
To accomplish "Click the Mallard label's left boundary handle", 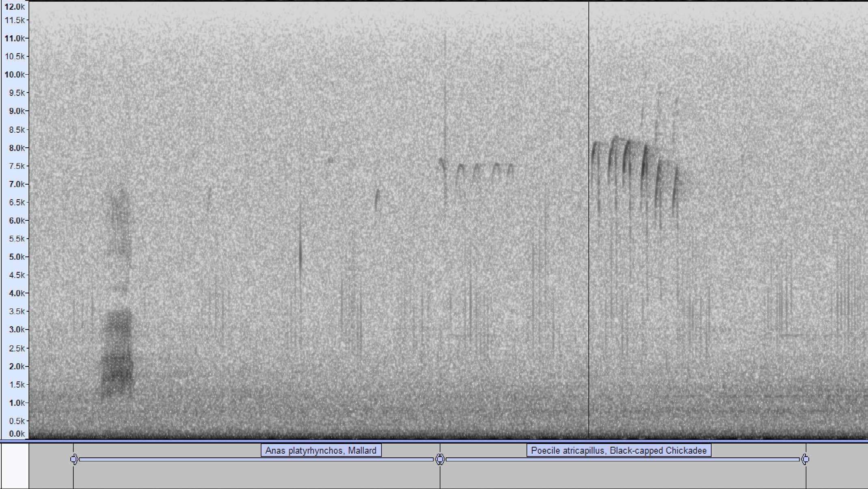I will [x=73, y=459].
